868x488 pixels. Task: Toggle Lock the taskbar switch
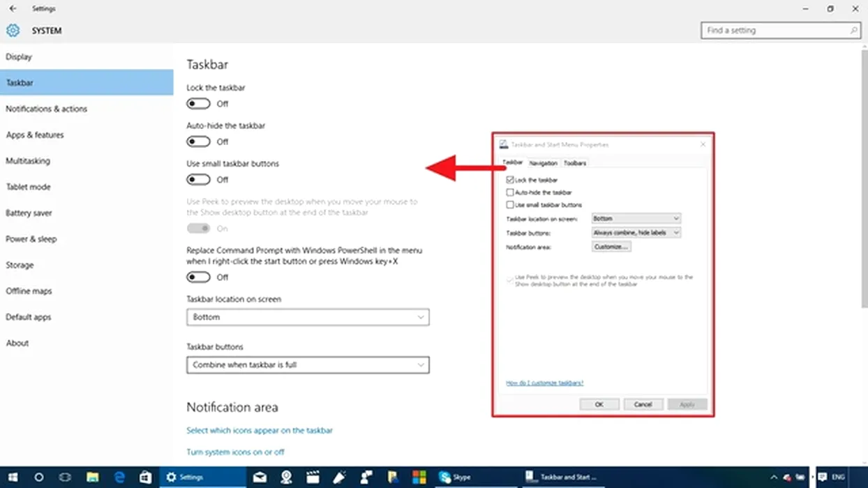click(198, 104)
